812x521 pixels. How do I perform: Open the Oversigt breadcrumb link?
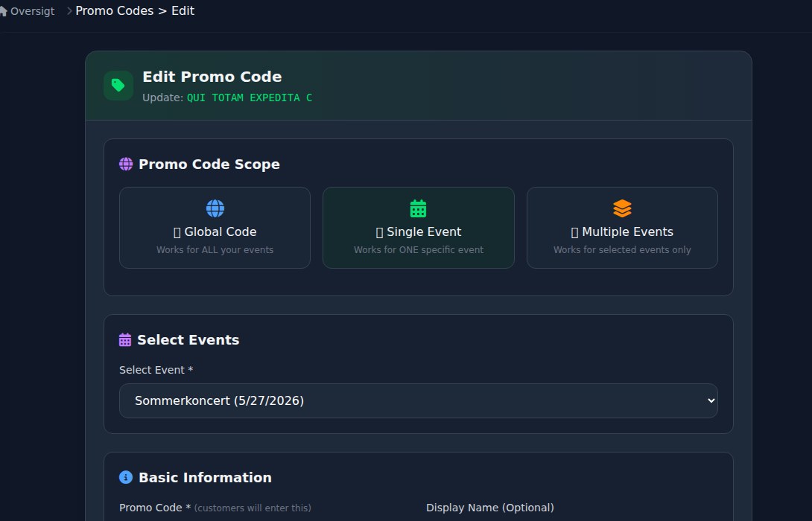[32, 11]
